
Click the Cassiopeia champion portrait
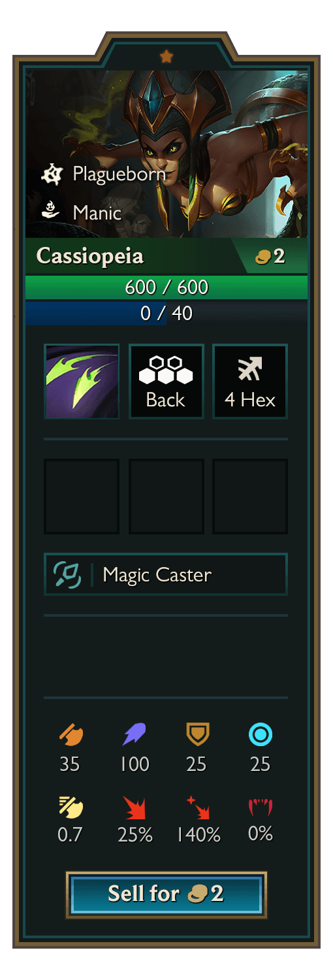[166, 154]
